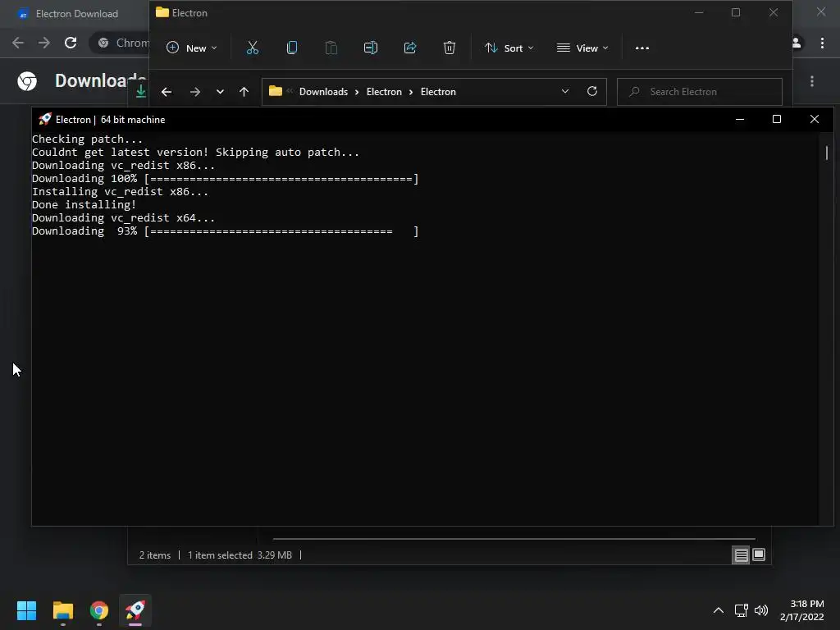Click the rocket icon in console title bar
The image size is (840, 630).
click(45, 119)
